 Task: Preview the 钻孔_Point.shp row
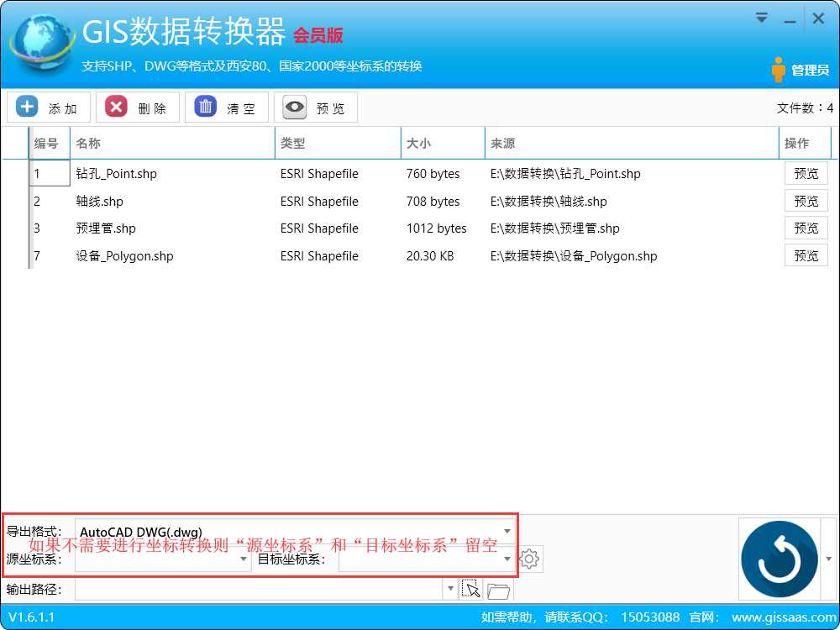click(x=806, y=174)
